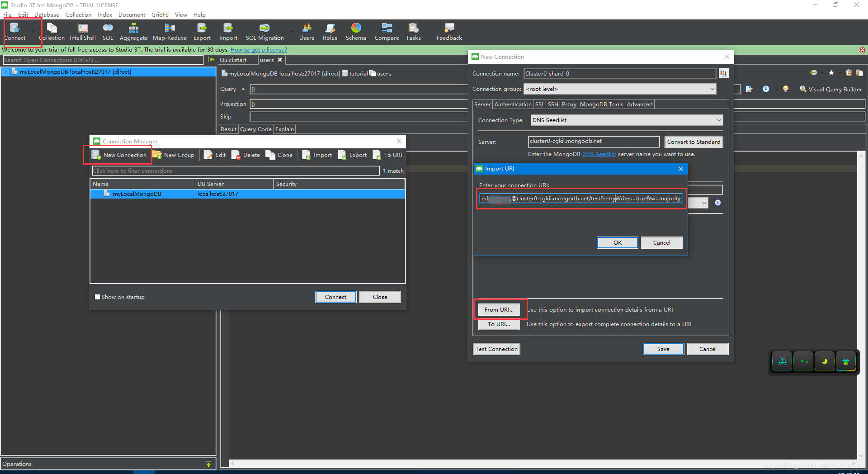Image resolution: width=868 pixels, height=474 pixels.
Task: Collapse the Query section arrow
Action: (243, 89)
